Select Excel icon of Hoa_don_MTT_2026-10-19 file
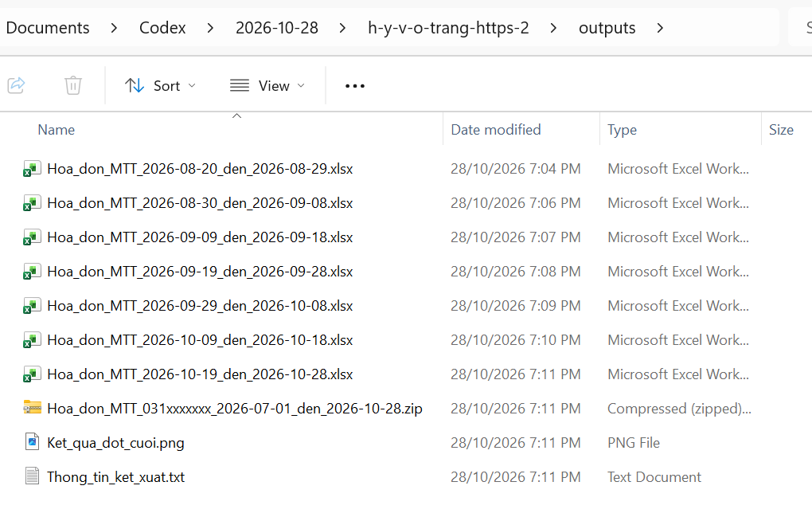 [x=32, y=374]
